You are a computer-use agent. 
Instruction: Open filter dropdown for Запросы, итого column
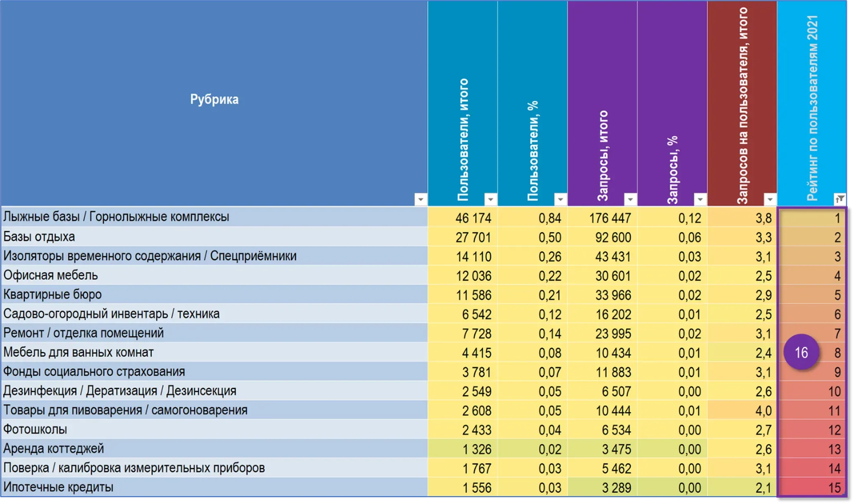click(630, 199)
